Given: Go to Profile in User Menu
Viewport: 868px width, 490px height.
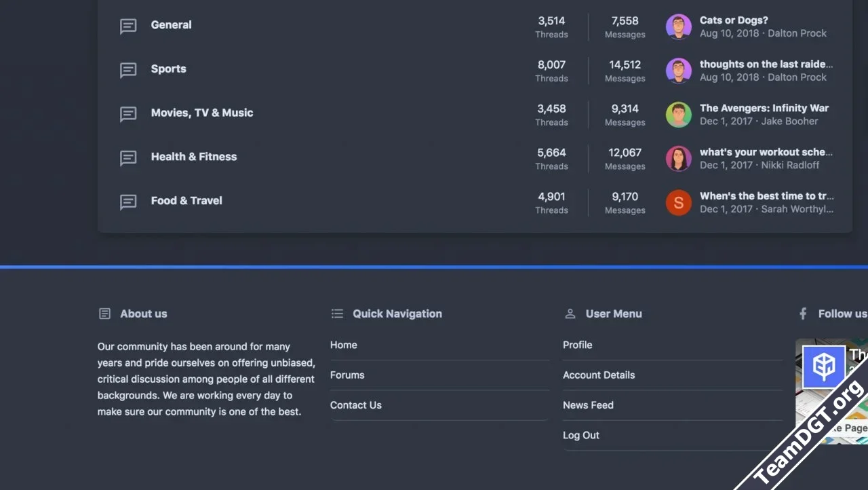Looking at the screenshot, I should pos(578,345).
